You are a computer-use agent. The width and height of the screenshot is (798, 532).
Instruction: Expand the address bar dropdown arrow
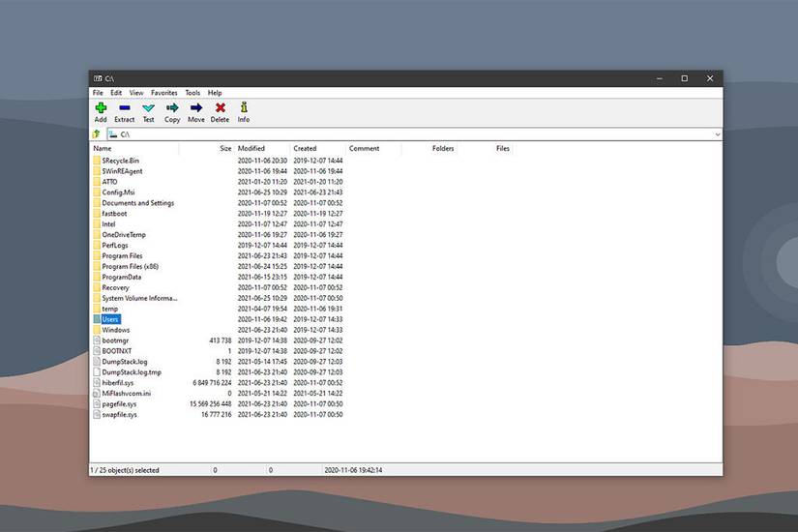(717, 134)
